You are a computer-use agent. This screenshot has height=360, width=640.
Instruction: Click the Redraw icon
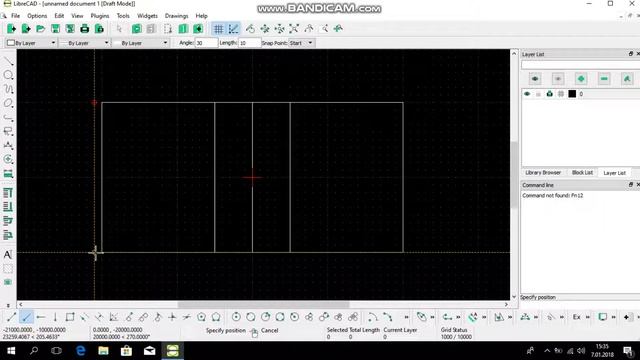250,29
